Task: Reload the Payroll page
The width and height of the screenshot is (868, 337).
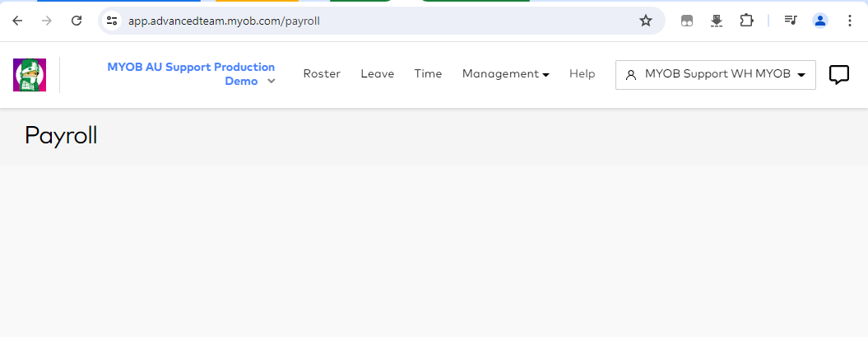Action: [x=77, y=21]
